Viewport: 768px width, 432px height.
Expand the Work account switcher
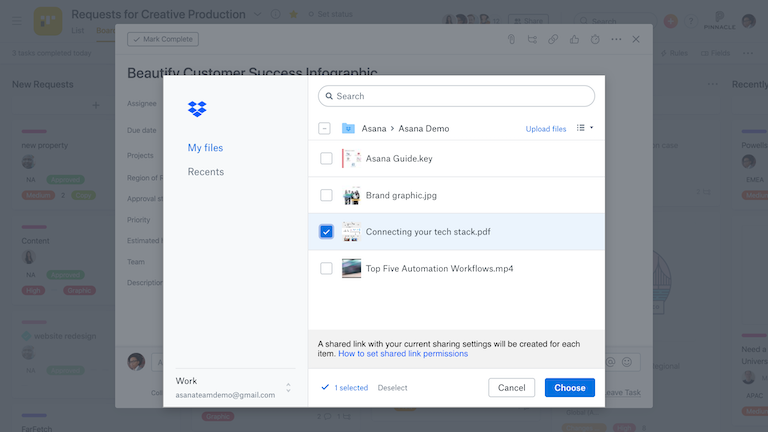288,387
